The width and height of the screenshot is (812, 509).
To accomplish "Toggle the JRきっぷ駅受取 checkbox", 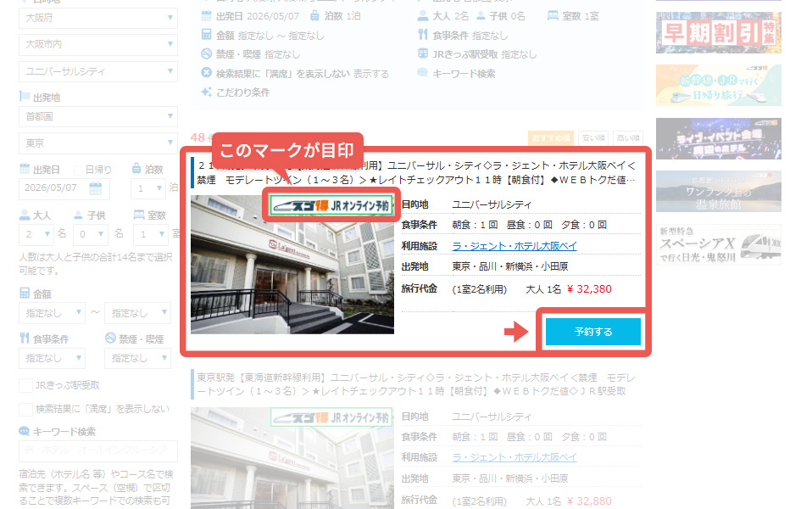I will (26, 385).
